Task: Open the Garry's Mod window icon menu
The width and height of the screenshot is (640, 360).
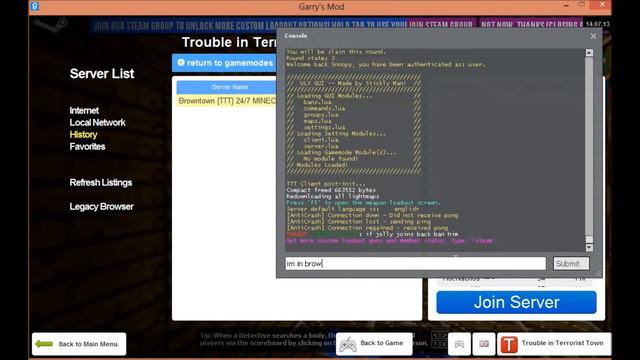Action: (x=35, y=6)
